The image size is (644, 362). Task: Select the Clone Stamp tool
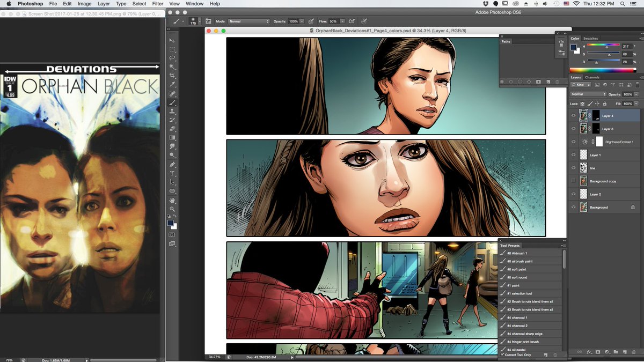click(x=172, y=112)
